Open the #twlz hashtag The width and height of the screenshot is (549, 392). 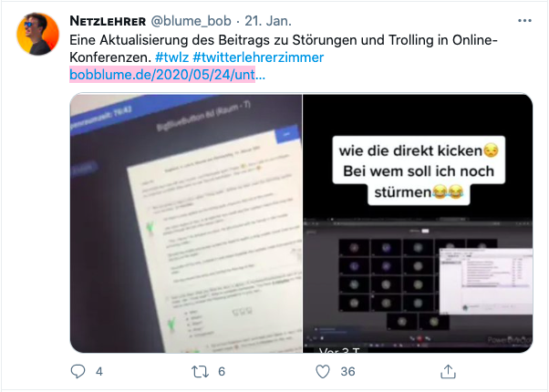click(x=172, y=57)
